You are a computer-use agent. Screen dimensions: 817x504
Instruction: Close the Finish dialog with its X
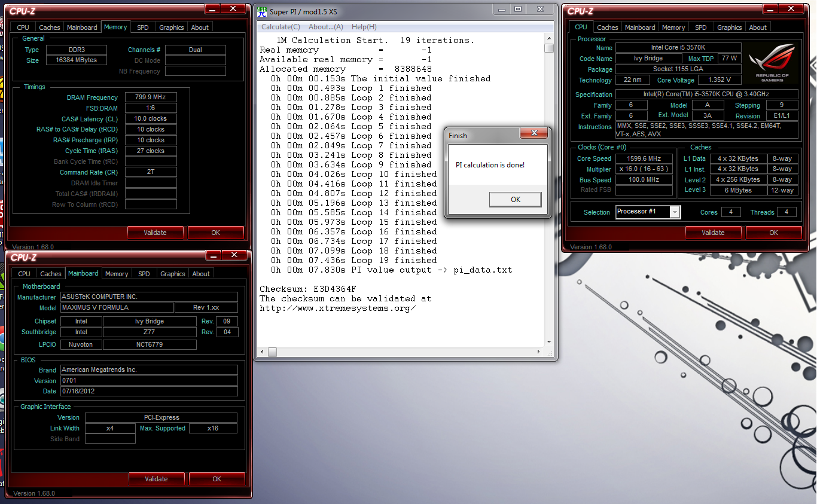[534, 133]
